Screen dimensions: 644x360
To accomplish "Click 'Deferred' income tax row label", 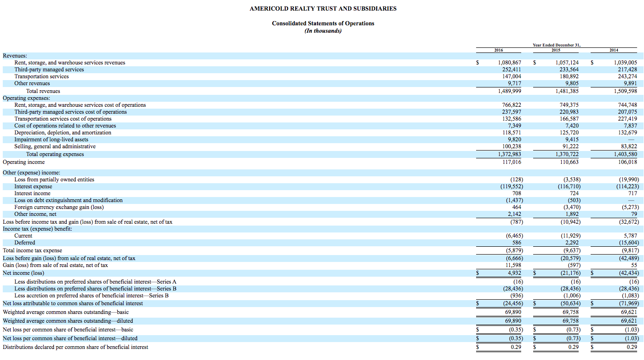I will (25, 243).
